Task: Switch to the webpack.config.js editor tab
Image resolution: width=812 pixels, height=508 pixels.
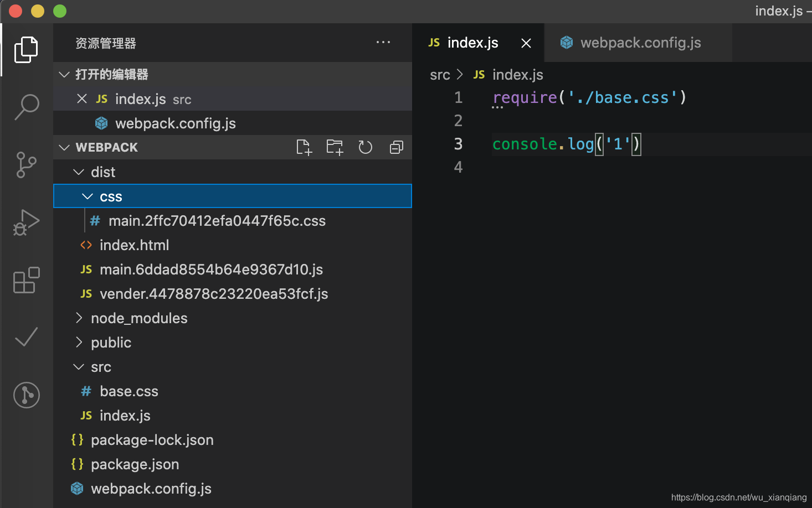Action: coord(640,43)
